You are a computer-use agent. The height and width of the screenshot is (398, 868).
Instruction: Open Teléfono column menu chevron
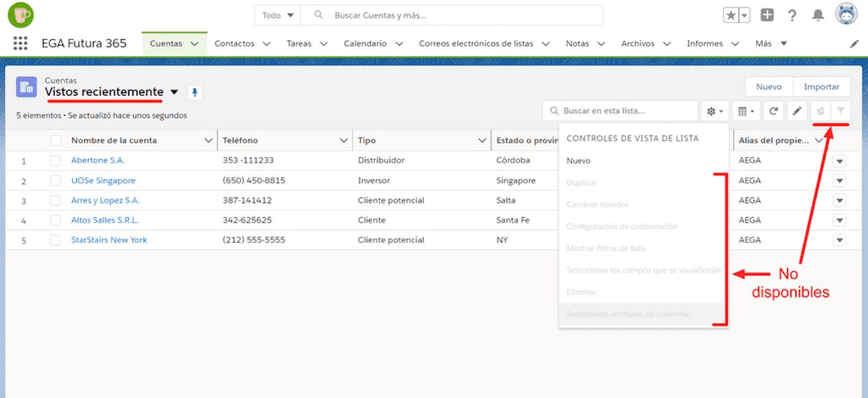pyautogui.click(x=344, y=141)
